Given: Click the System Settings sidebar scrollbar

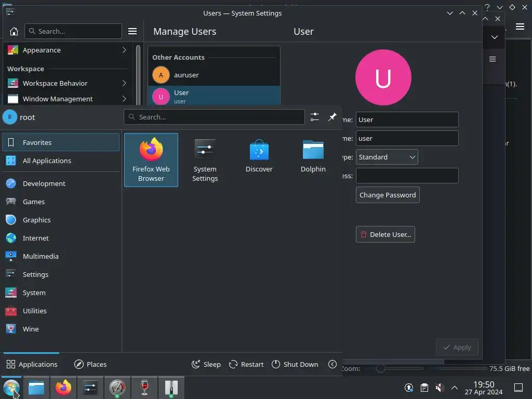Looking at the screenshot, I should [138, 75].
